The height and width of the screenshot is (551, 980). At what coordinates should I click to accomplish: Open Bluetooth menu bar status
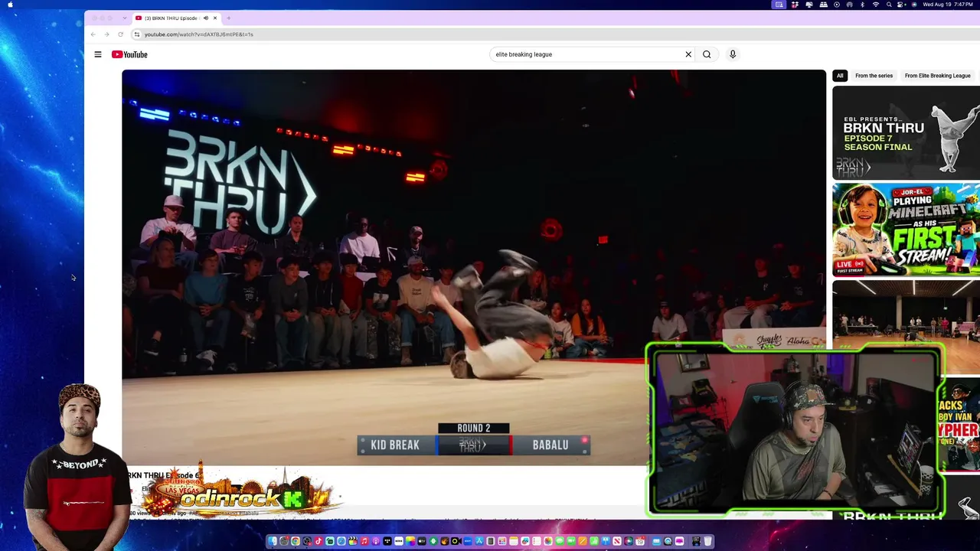(x=862, y=5)
